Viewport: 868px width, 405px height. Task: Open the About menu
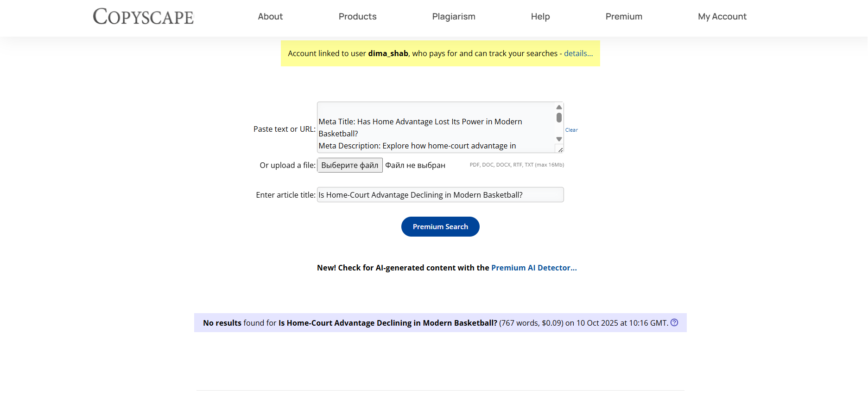tap(270, 17)
